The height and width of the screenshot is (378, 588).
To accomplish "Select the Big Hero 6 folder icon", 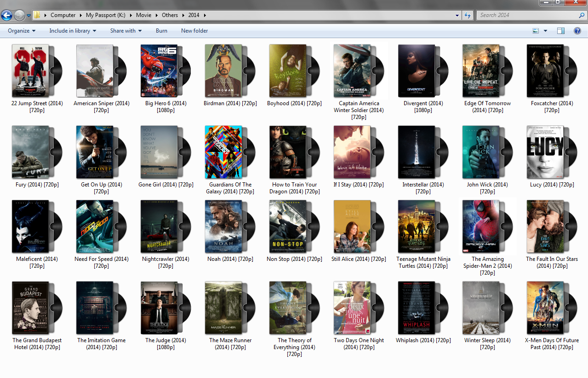I will pos(162,71).
